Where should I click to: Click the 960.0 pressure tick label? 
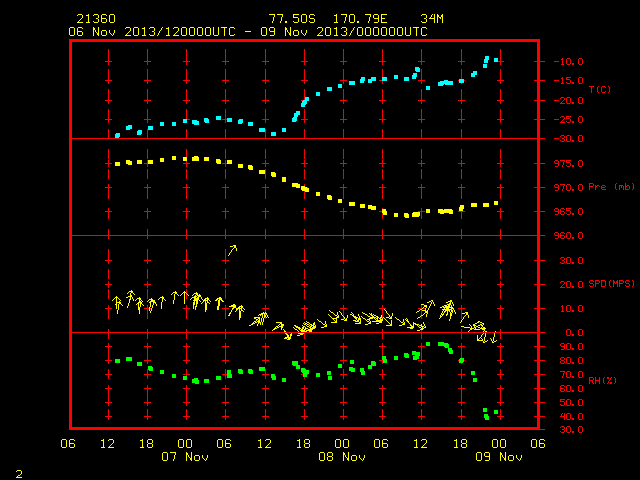[568, 236]
